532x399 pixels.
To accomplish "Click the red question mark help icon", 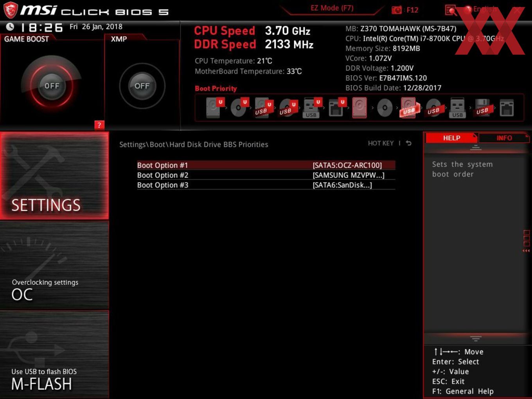I will pos(99,125).
